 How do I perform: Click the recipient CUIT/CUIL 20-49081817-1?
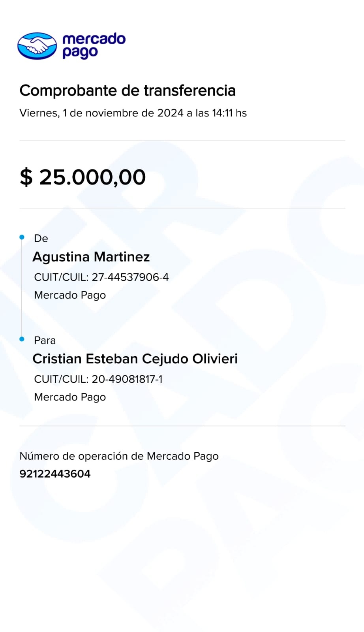98,379
